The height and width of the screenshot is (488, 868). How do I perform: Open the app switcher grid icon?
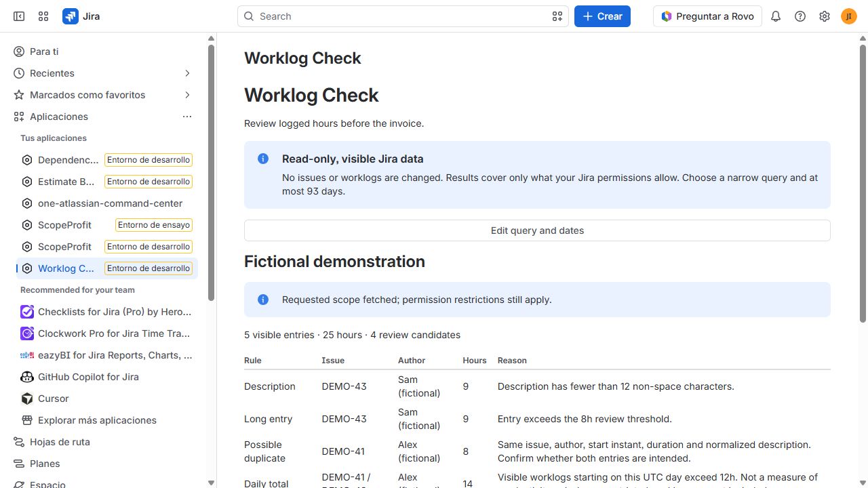click(43, 16)
